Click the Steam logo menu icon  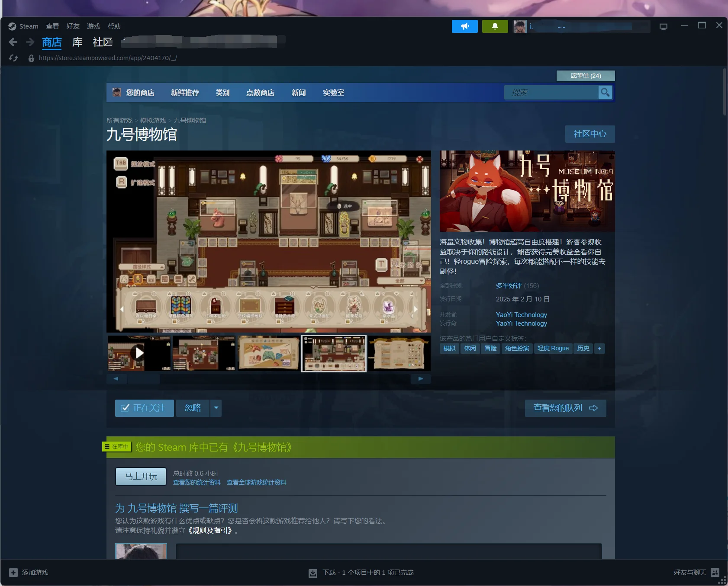pyautogui.click(x=12, y=26)
